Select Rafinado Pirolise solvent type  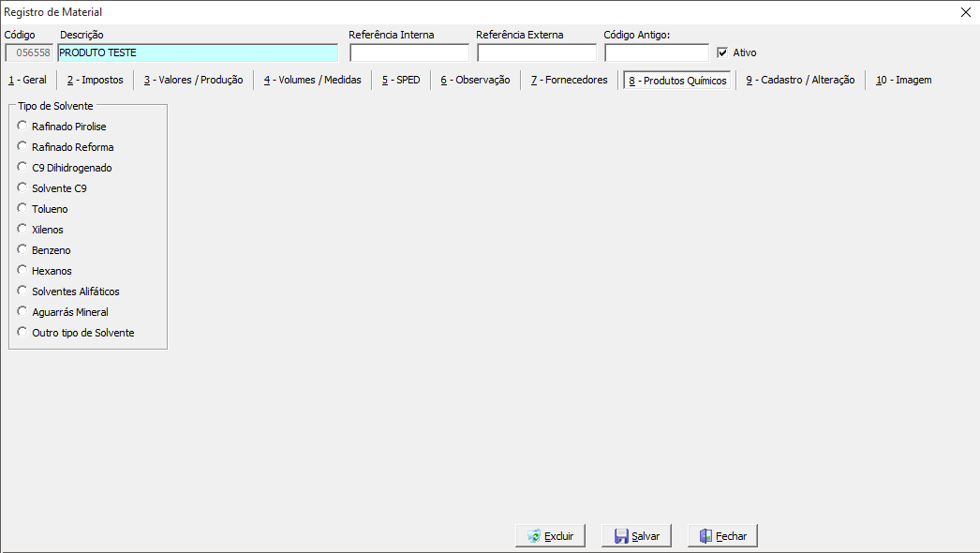[x=22, y=126]
